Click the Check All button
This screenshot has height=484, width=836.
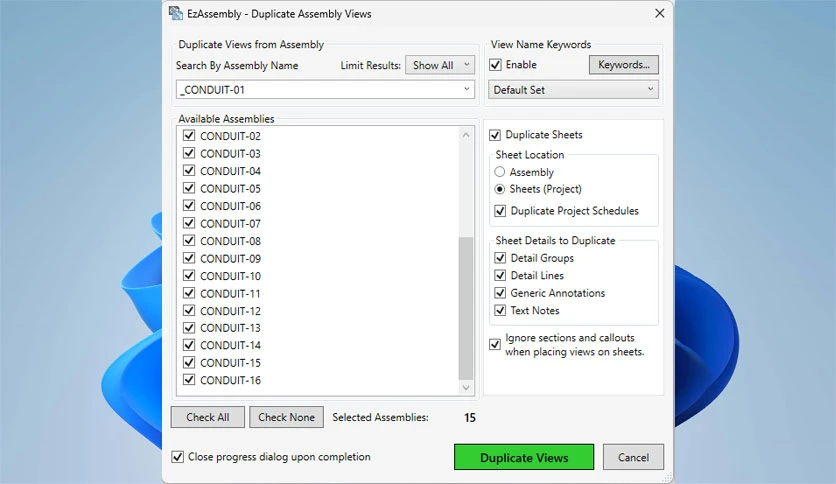coord(208,417)
